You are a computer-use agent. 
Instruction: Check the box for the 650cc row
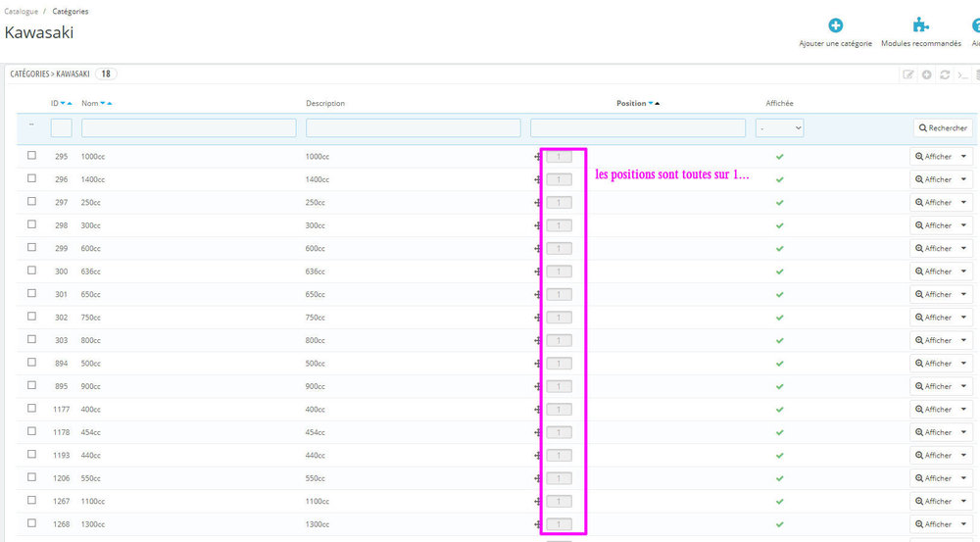pos(32,293)
